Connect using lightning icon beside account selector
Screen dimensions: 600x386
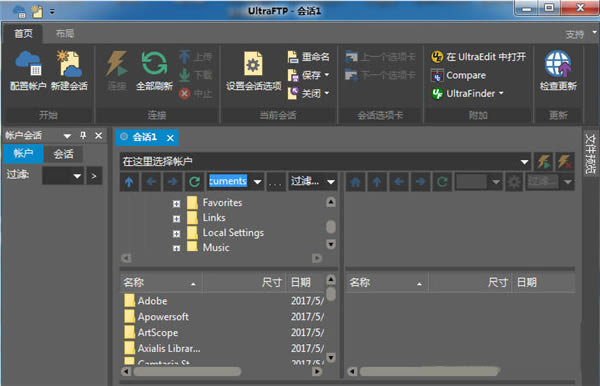544,161
